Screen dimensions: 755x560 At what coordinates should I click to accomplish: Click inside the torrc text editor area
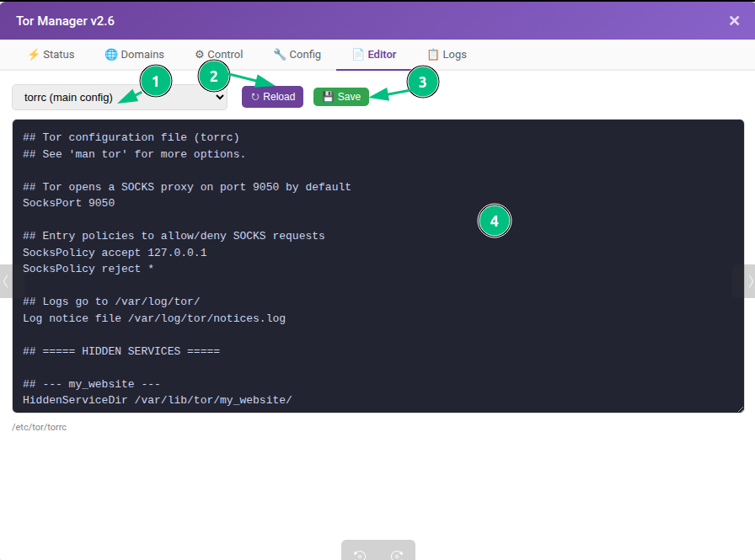pos(378,266)
